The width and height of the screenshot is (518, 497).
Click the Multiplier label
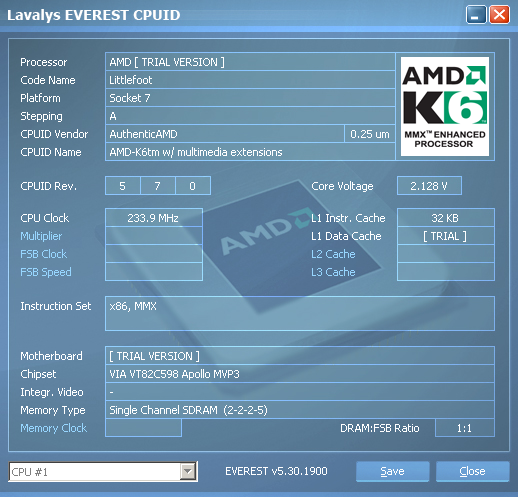coord(41,236)
